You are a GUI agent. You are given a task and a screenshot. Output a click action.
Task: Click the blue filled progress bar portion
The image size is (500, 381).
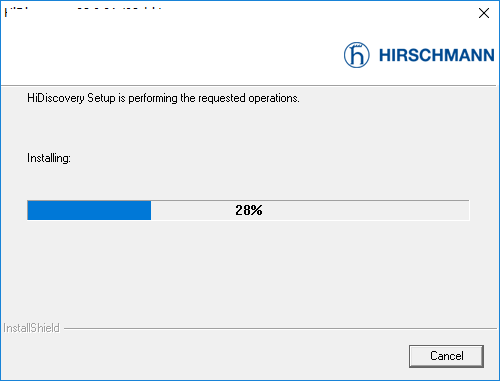coord(89,210)
